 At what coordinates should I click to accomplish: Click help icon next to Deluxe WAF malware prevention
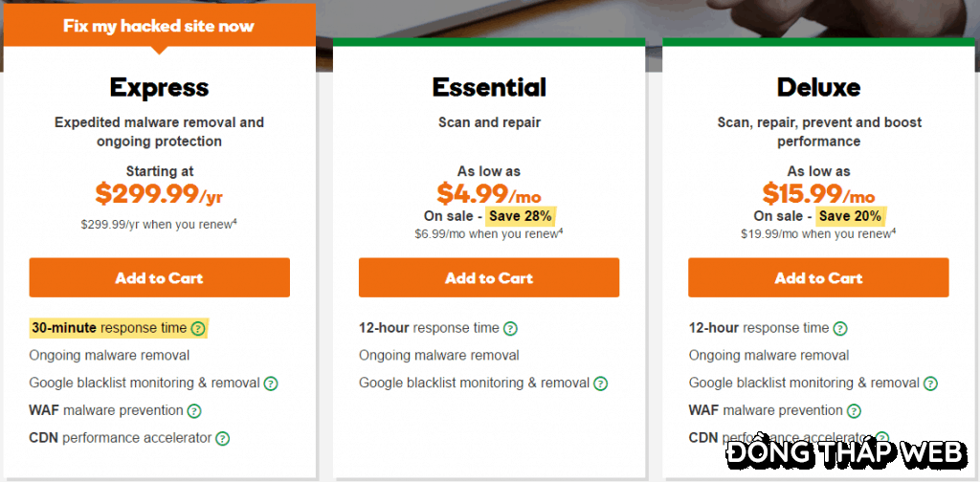coord(854,411)
